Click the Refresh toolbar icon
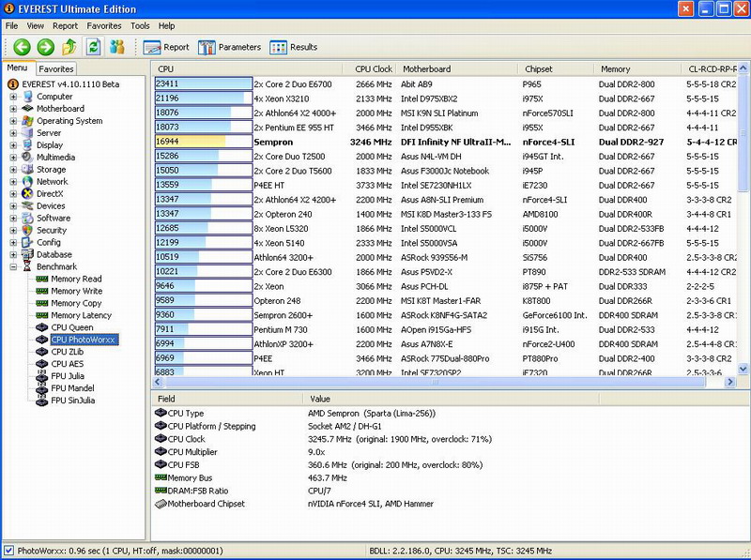The height and width of the screenshot is (560, 751). click(93, 47)
